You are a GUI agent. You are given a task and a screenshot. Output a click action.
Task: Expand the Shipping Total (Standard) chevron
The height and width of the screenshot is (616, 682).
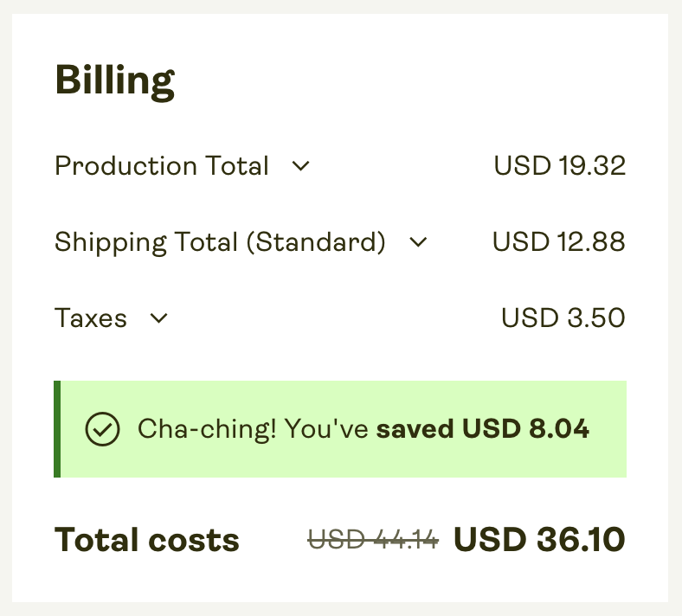point(418,242)
